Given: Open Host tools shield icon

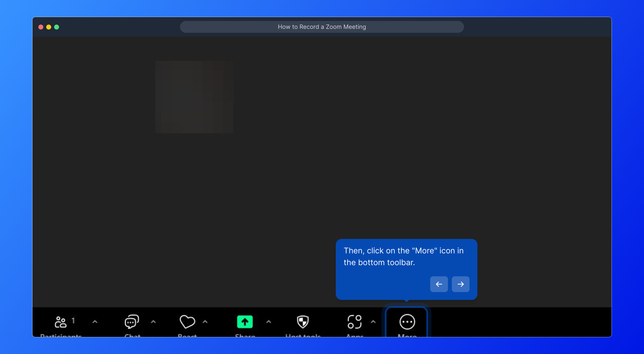Looking at the screenshot, I should coord(303,322).
